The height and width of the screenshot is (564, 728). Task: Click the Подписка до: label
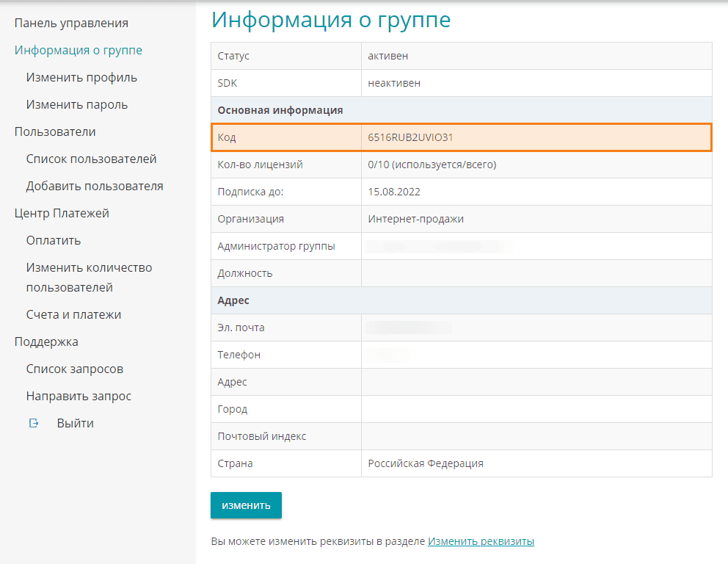pyautogui.click(x=250, y=192)
